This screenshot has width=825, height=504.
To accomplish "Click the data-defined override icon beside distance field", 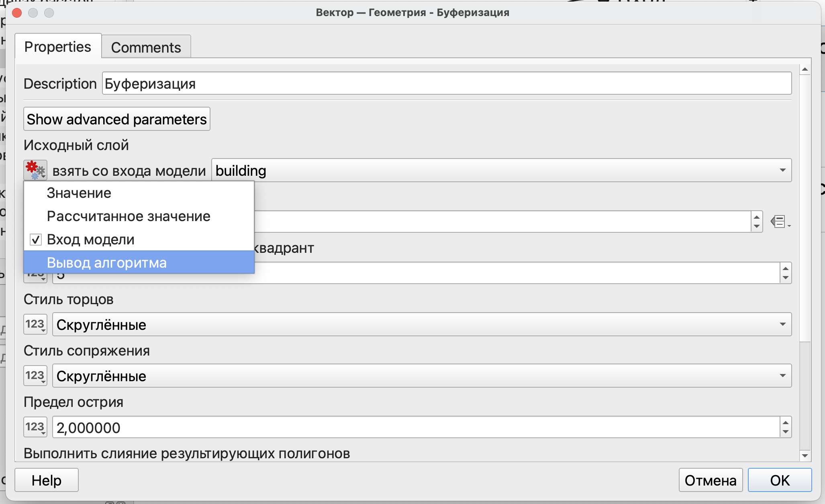I will [780, 222].
